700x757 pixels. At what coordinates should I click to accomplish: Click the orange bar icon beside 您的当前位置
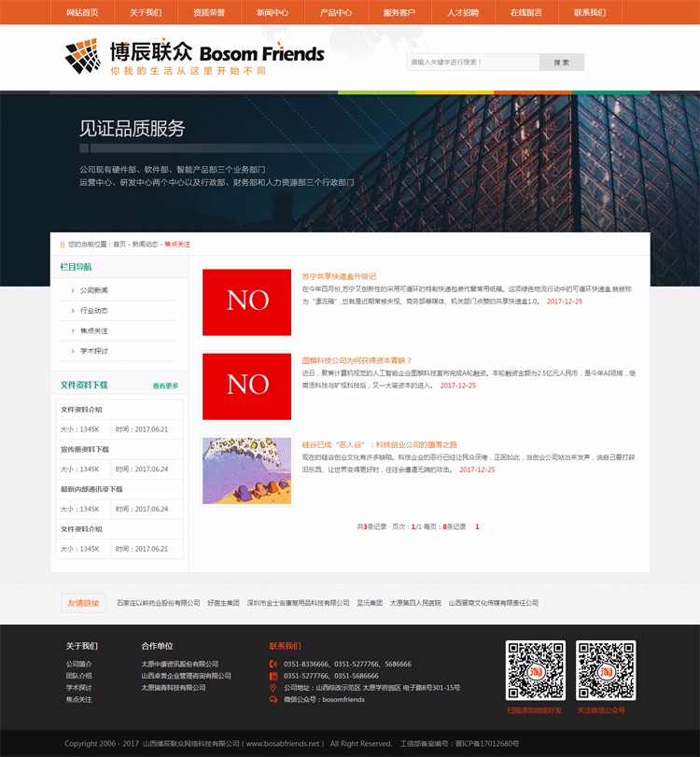click(63, 245)
